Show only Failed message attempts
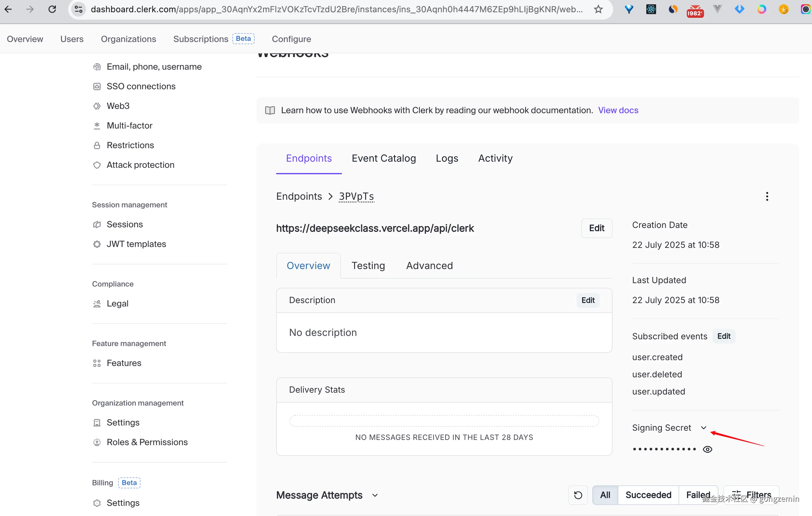 [698, 495]
